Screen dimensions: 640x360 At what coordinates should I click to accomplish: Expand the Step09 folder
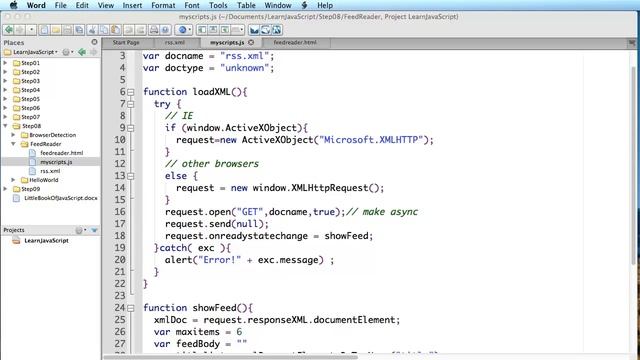point(5,189)
